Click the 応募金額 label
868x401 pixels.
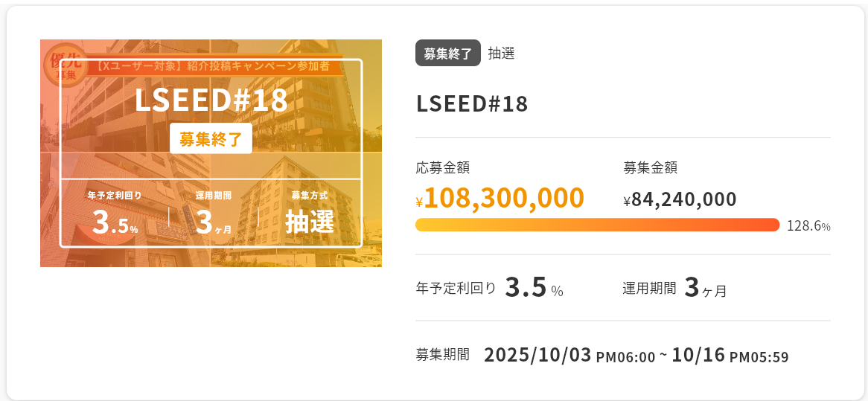tap(442, 168)
